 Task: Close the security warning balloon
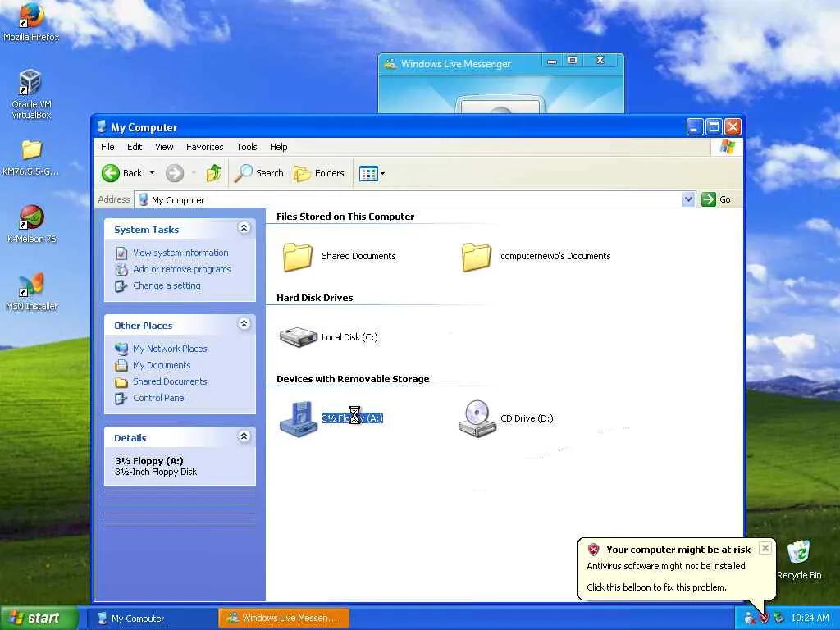point(765,547)
